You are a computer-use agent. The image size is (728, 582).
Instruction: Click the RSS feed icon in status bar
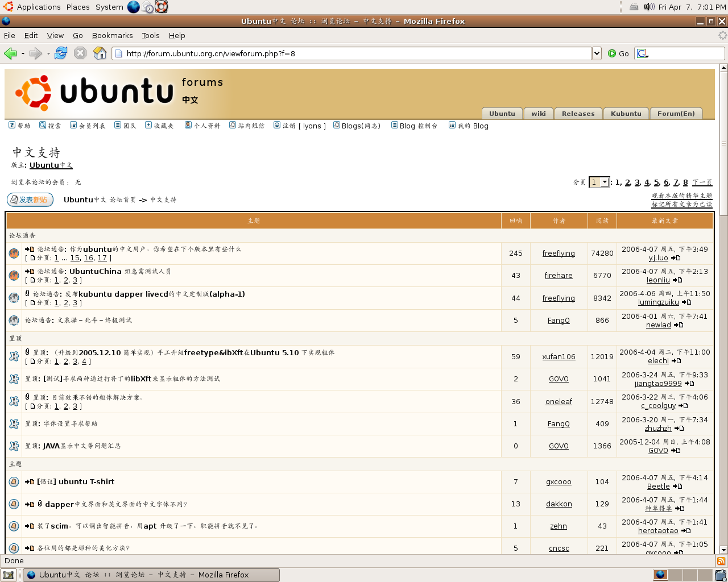click(x=721, y=561)
